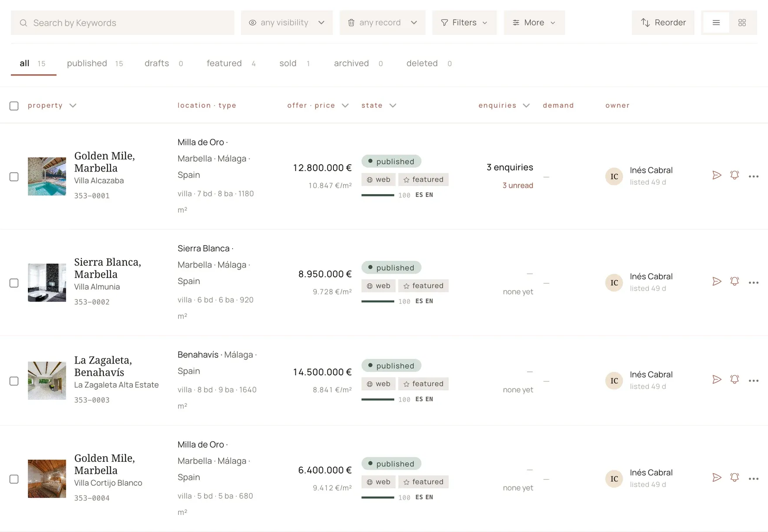
Task: Open three-dot menu for La Zagaleta Alta Estate
Action: [x=754, y=381]
